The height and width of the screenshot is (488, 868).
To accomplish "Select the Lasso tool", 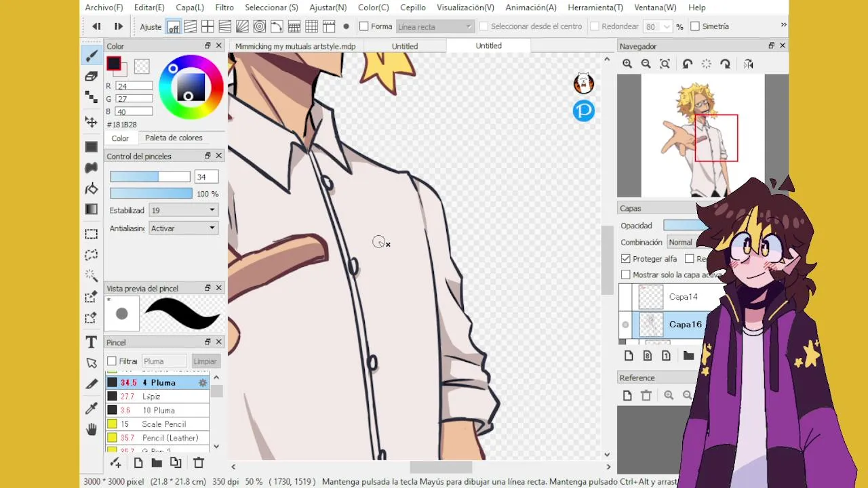I will pyautogui.click(x=92, y=255).
